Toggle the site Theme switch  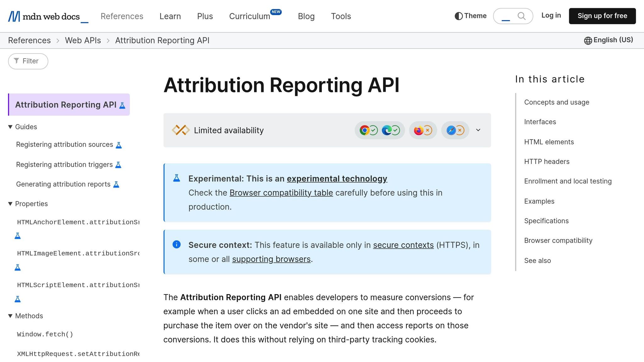click(x=470, y=16)
